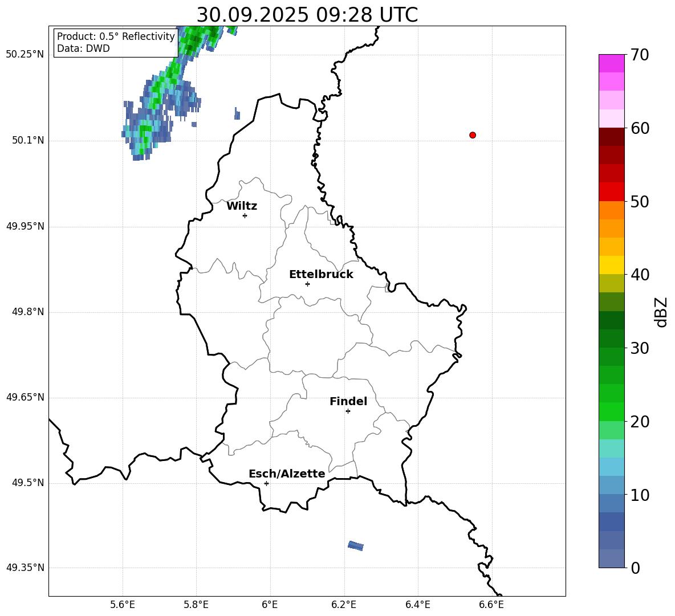Image resolution: width=675 pixels, height=616 pixels.
Task: Click latitude label 49.65°N
Action: [25, 397]
